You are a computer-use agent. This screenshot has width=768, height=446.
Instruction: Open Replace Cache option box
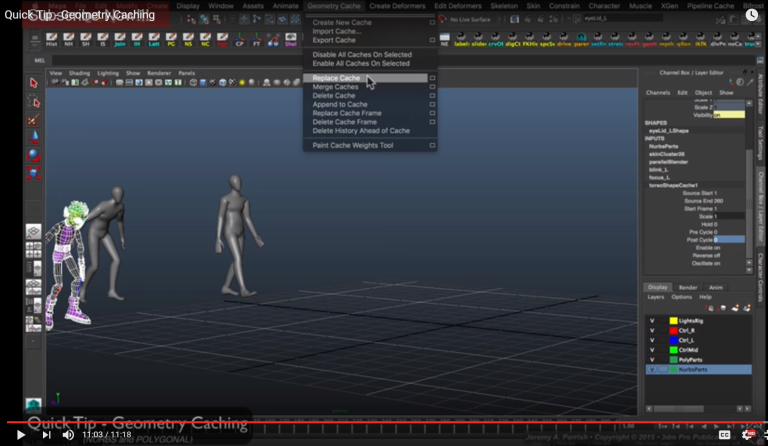pos(432,78)
